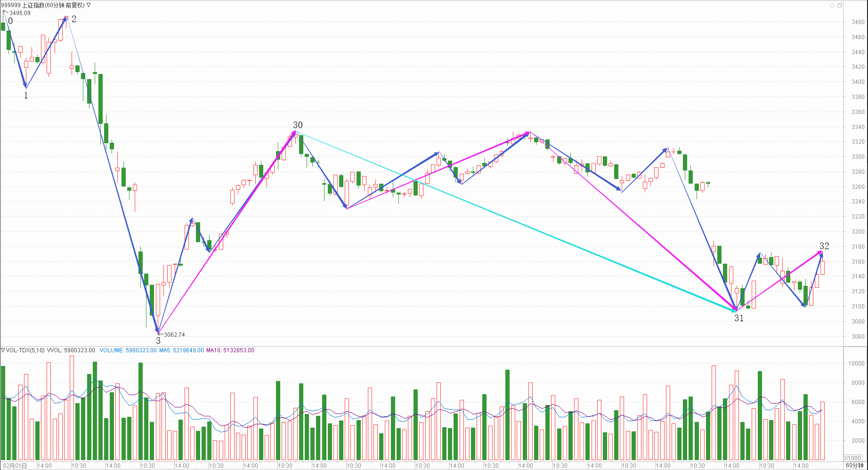Click the high price marker 3495.09
868x470 pixels.
pos(20,13)
